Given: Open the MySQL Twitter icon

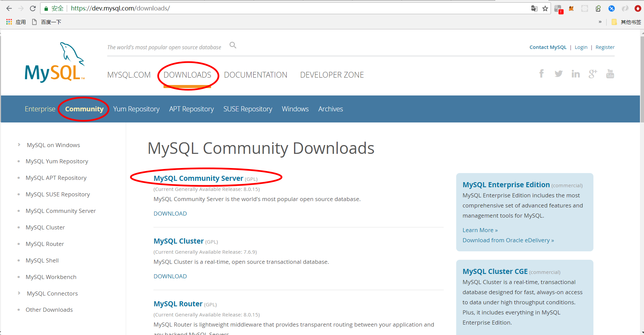Looking at the screenshot, I should tap(558, 74).
